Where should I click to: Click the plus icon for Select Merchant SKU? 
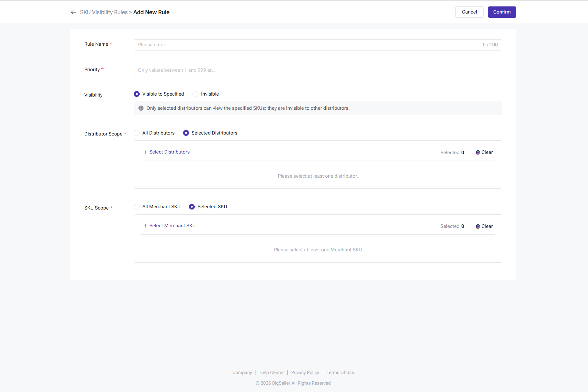[x=145, y=226]
